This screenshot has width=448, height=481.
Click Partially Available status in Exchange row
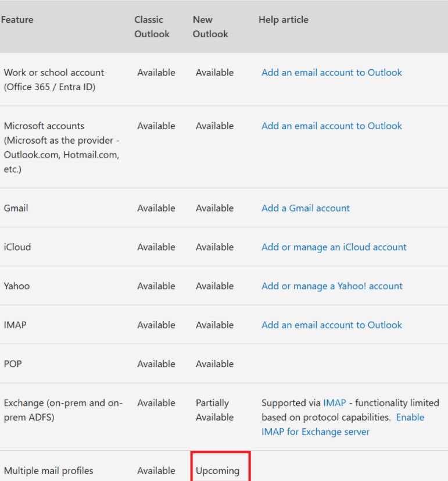click(214, 410)
